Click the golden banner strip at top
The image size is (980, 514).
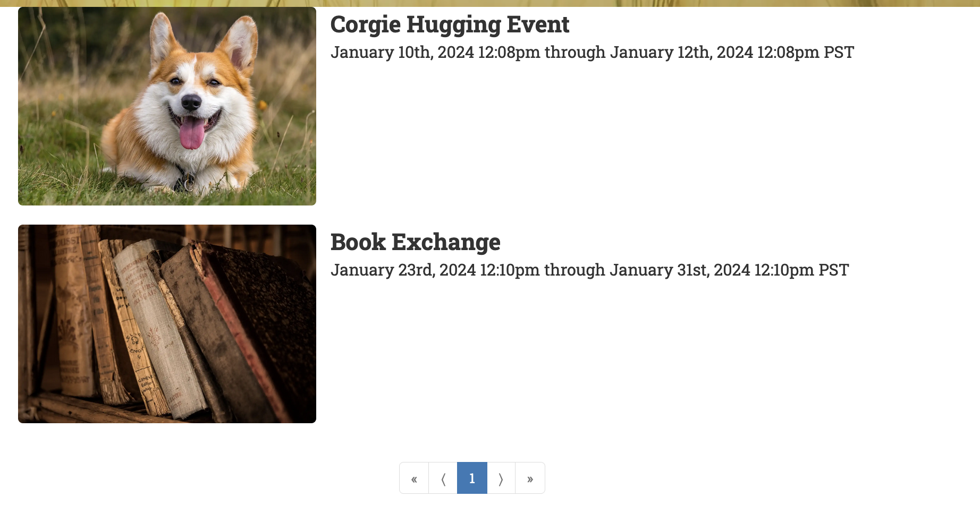[490, 3]
